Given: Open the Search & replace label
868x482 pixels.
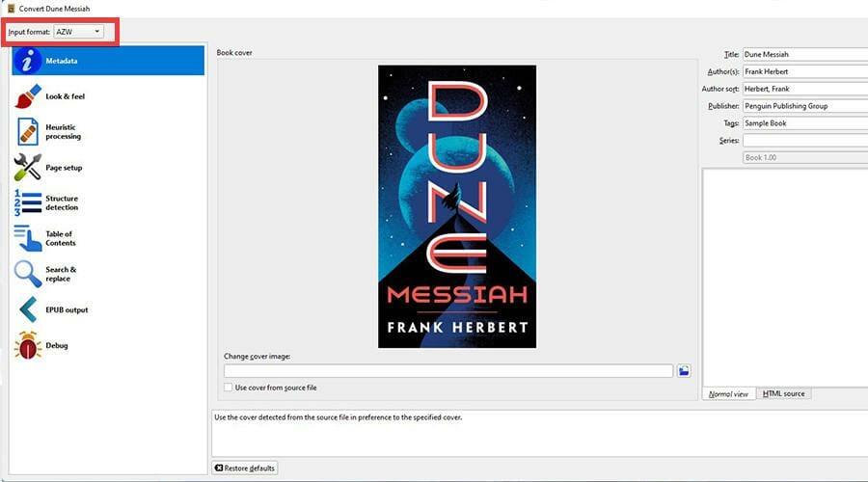Looking at the screenshot, I should (61, 274).
